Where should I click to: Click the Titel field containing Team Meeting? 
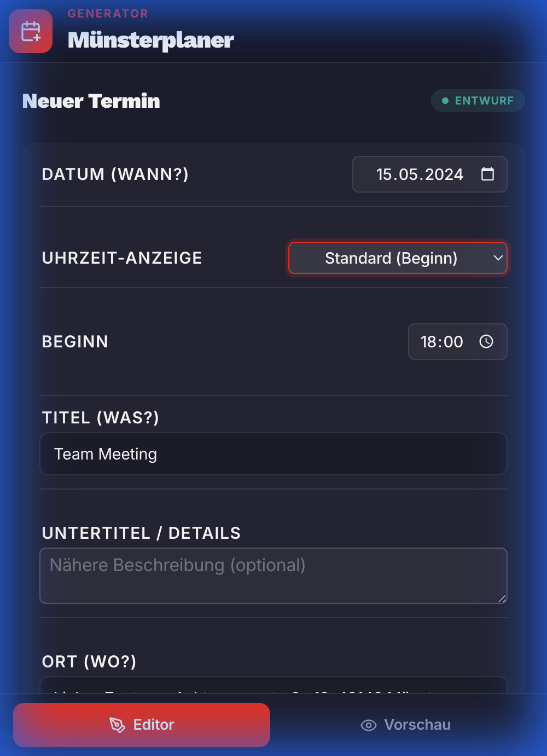[273, 454]
